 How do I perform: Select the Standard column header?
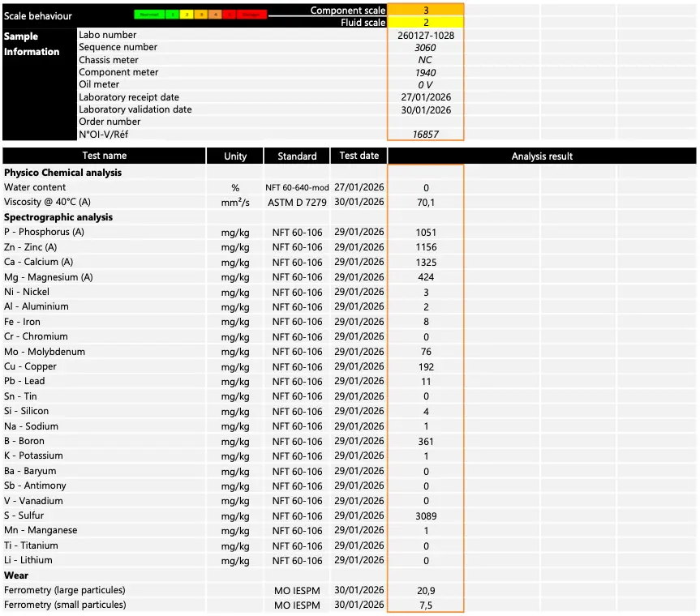pos(297,156)
